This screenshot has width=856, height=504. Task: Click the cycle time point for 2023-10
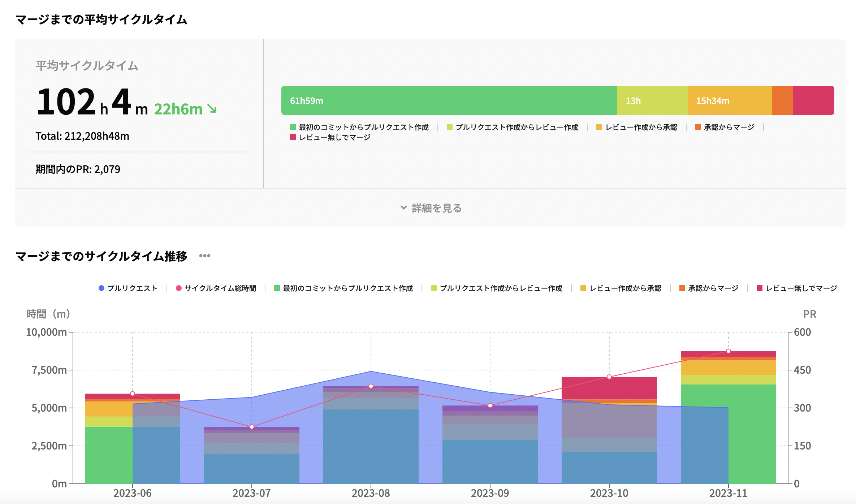[609, 377]
